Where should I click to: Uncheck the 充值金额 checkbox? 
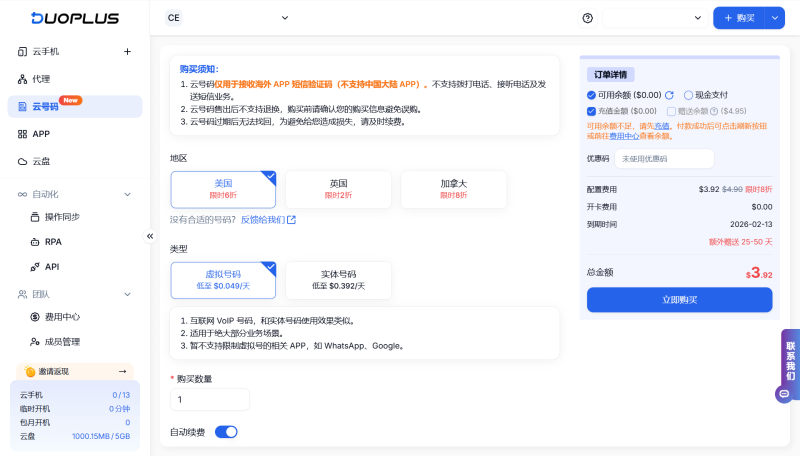592,111
